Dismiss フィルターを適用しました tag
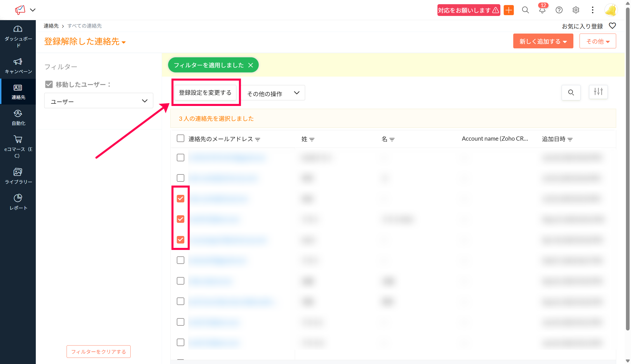Screen dimensions: 631x364 point(251,65)
